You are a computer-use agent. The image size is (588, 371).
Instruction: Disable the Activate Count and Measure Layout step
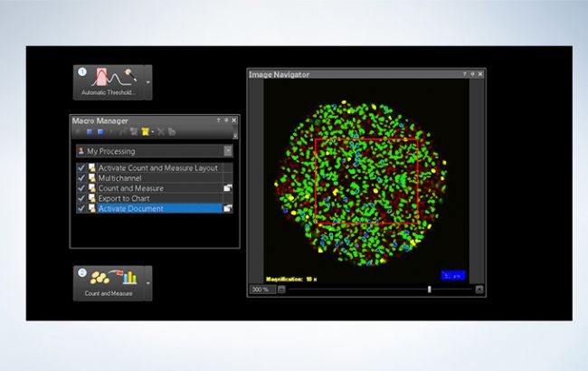coord(81,168)
